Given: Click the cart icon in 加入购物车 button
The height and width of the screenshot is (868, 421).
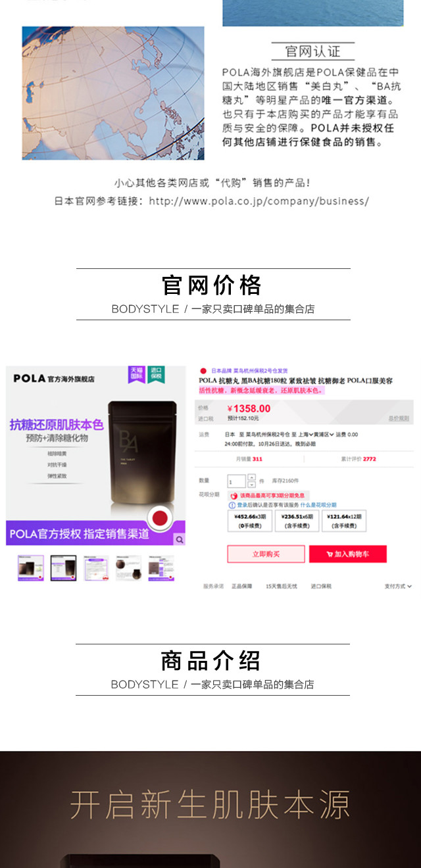Looking at the screenshot, I should tap(330, 554).
